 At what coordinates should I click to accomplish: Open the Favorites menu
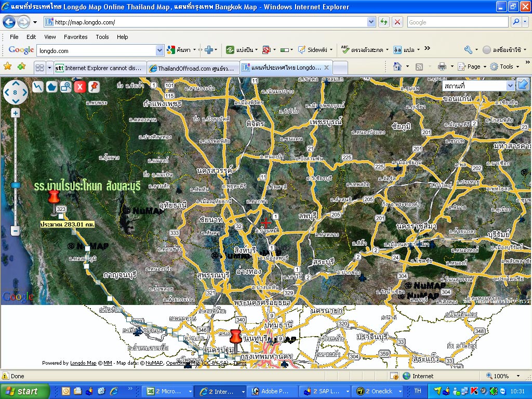tap(75, 37)
